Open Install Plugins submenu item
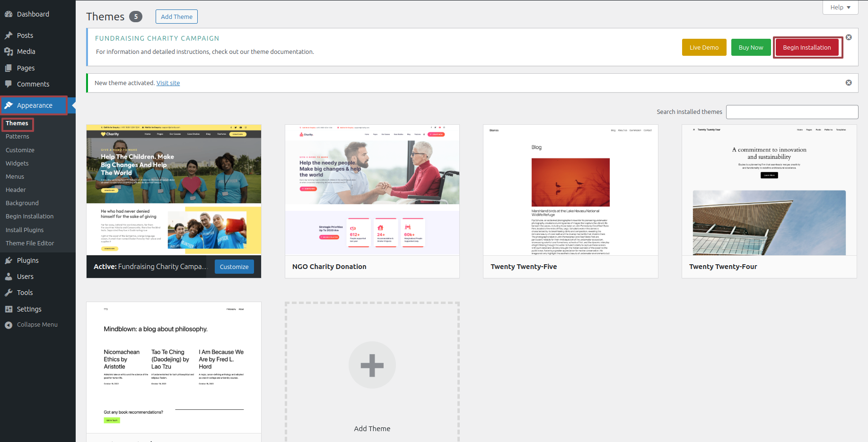This screenshot has height=442, width=868. pyautogui.click(x=25, y=230)
